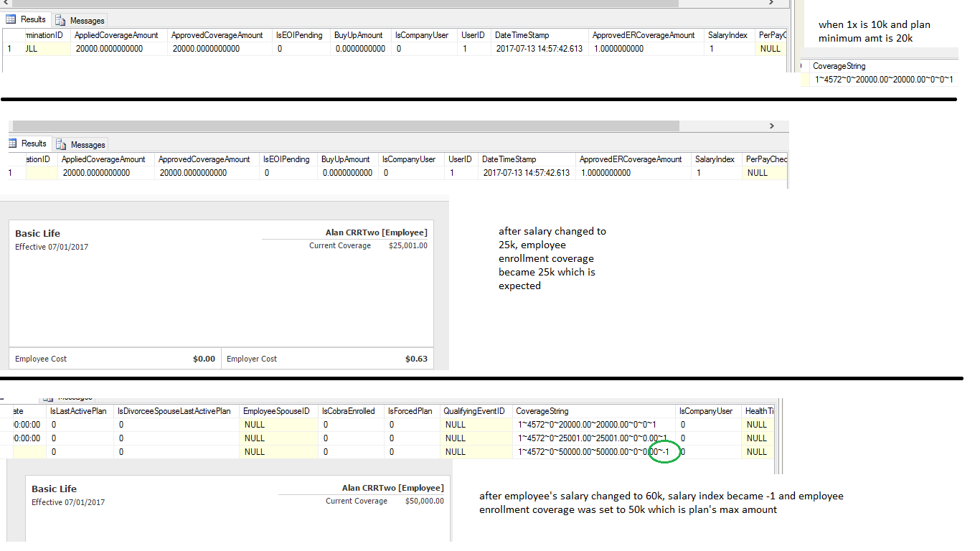
Task: Select the 'minationID' column header
Action: tap(47, 35)
